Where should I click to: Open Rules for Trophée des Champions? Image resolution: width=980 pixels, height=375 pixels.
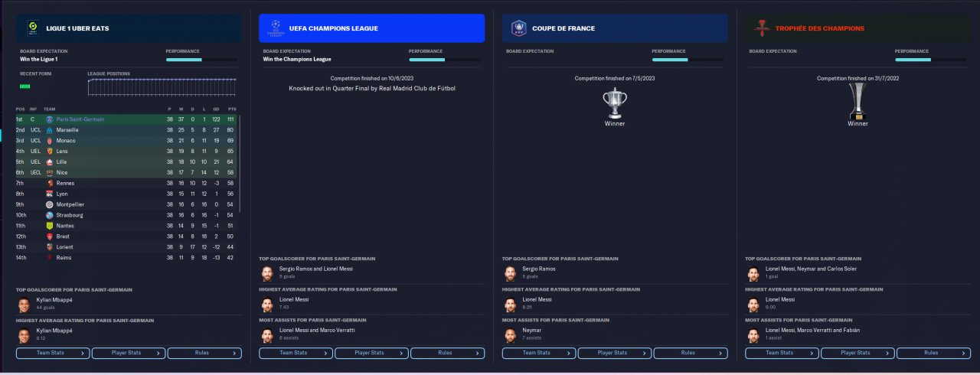click(933, 353)
